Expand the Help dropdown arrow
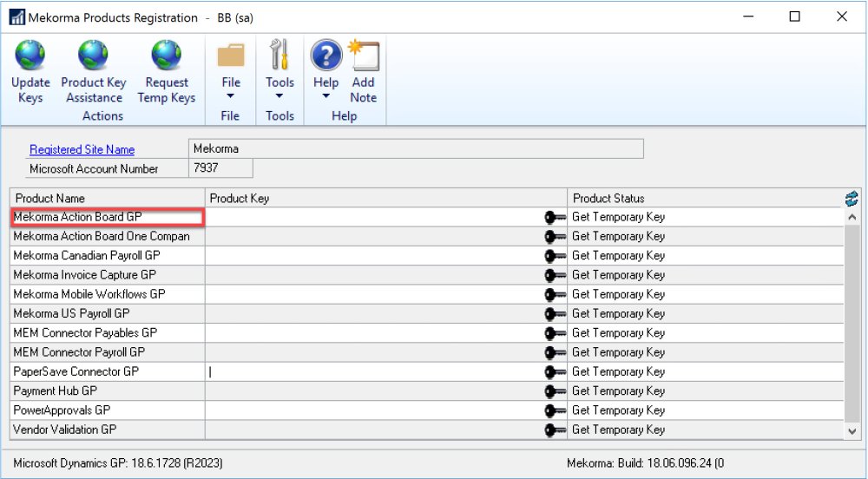 (326, 96)
